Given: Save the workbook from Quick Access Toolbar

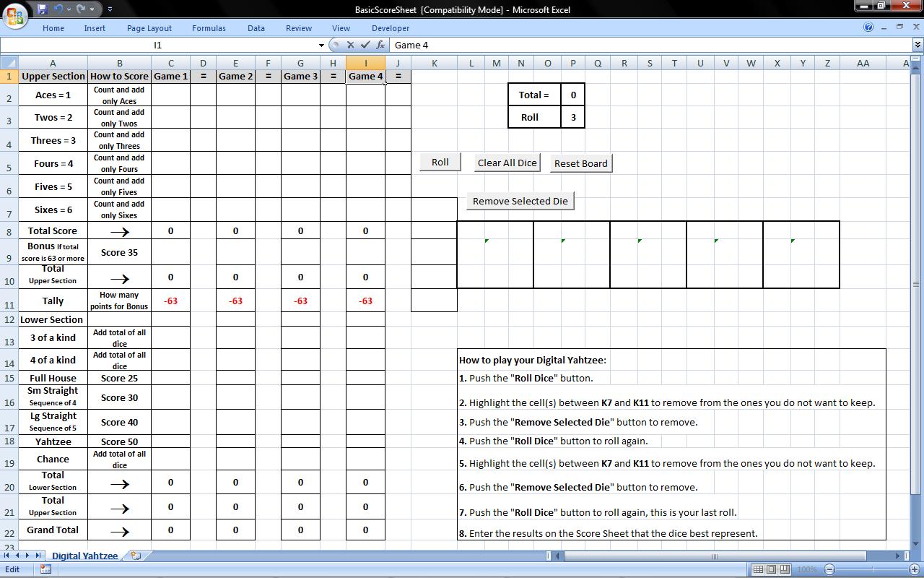Looking at the screenshot, I should [x=42, y=9].
